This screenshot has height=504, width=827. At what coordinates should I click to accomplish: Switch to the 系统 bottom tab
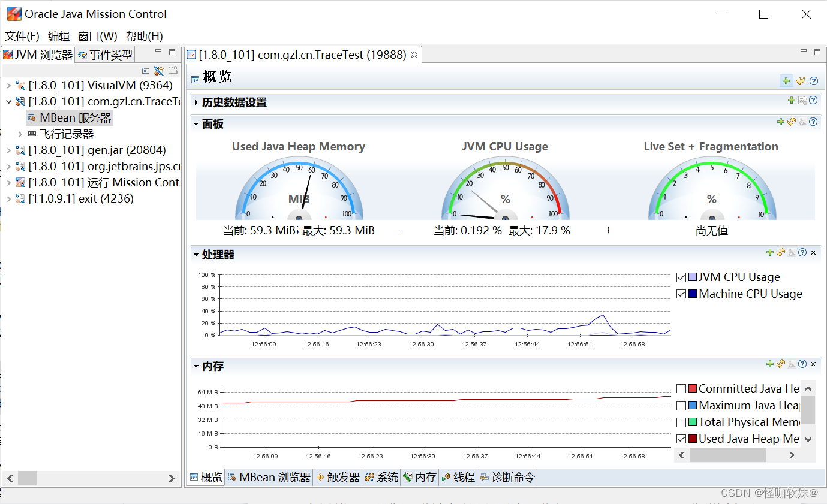click(381, 478)
